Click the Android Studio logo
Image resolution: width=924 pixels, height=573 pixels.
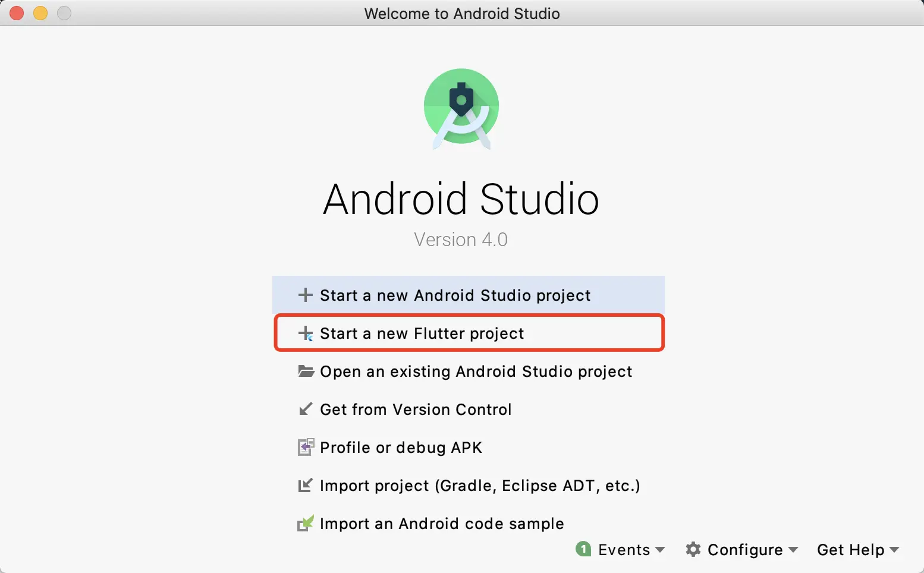[461, 108]
